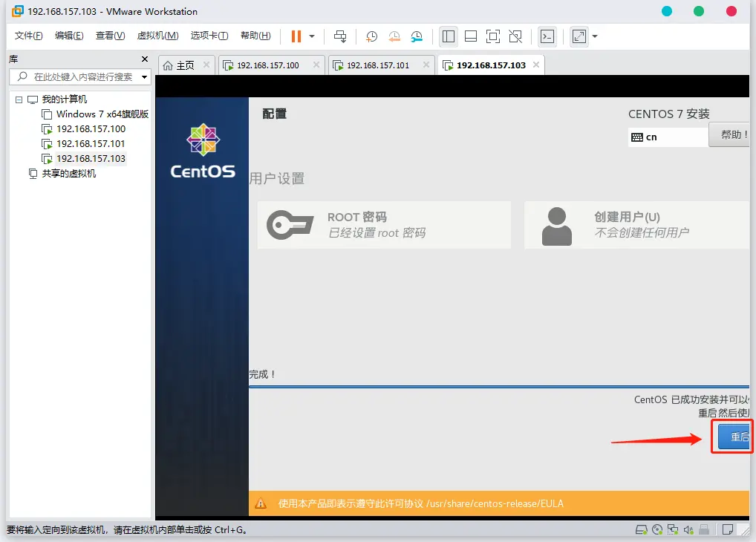
Task: Close the 主页 tab
Action: [206, 65]
